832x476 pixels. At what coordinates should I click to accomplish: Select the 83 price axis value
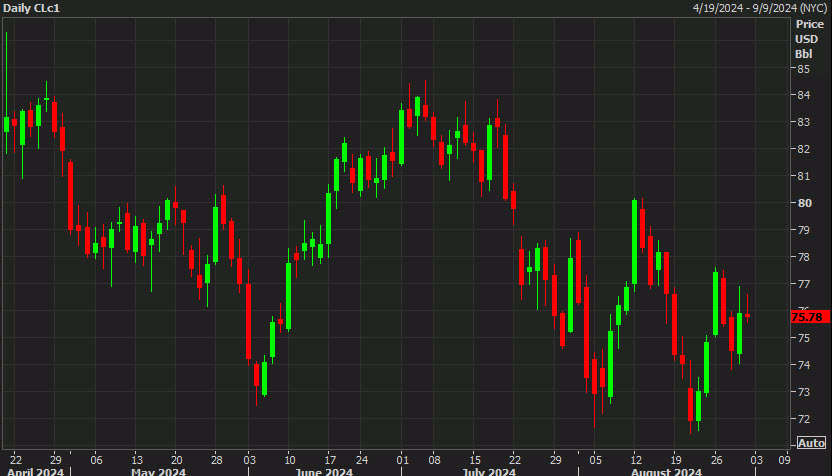803,122
